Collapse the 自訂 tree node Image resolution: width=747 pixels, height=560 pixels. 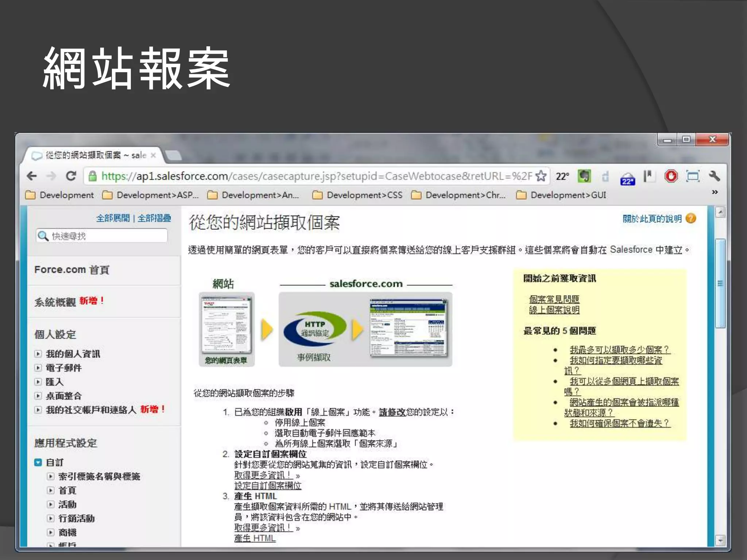38,462
